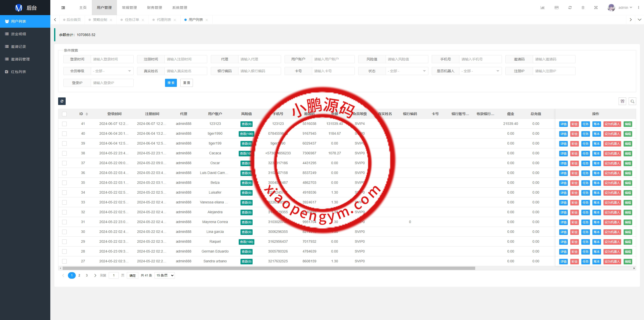
Task: Open the 是否机器人 dropdown
Action: tap(480, 71)
